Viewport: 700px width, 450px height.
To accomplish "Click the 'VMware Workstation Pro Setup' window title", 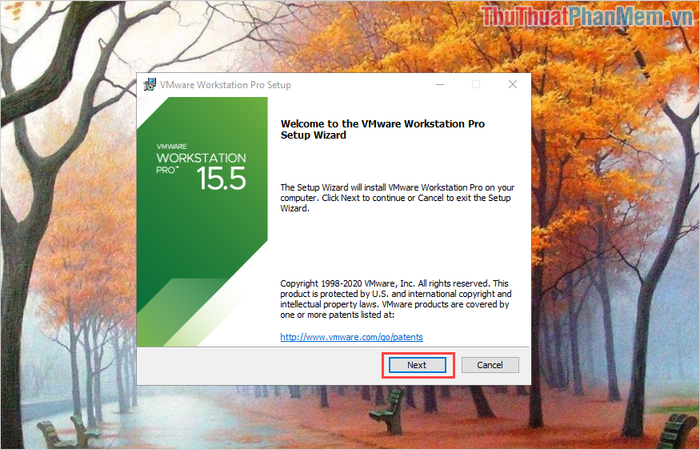I will (x=225, y=85).
